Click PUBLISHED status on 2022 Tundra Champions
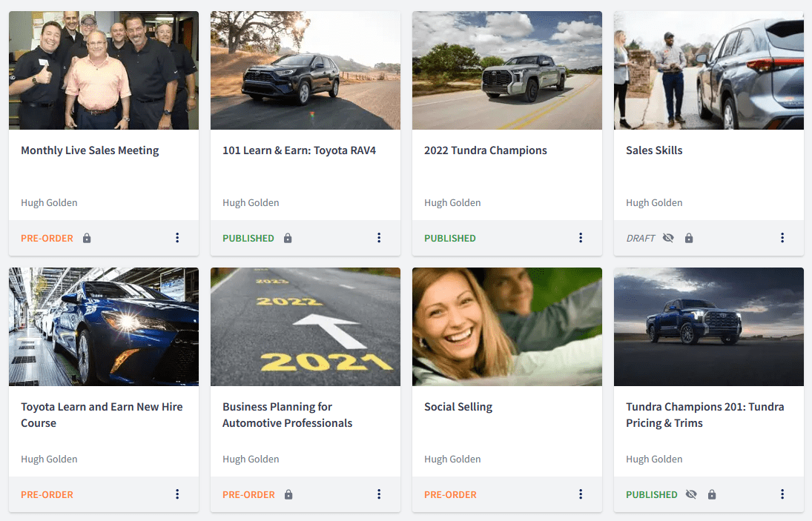The height and width of the screenshot is (521, 812). (x=450, y=239)
